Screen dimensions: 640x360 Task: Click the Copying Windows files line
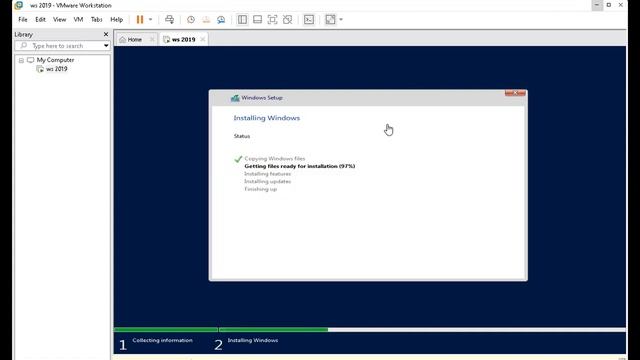tap(275, 158)
